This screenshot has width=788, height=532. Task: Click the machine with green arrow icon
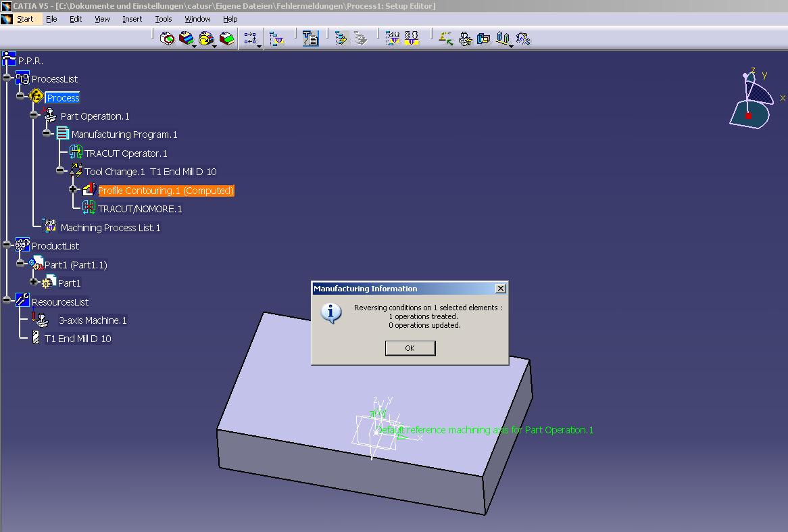coord(445,39)
